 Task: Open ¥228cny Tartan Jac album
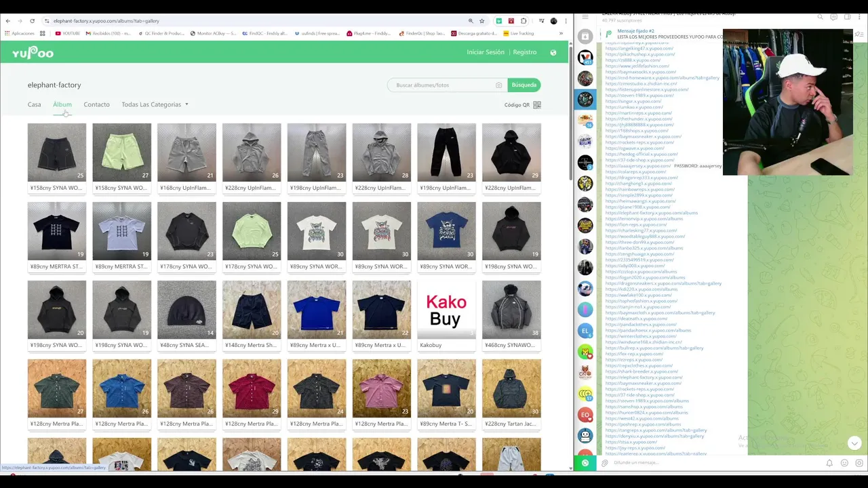511,394
